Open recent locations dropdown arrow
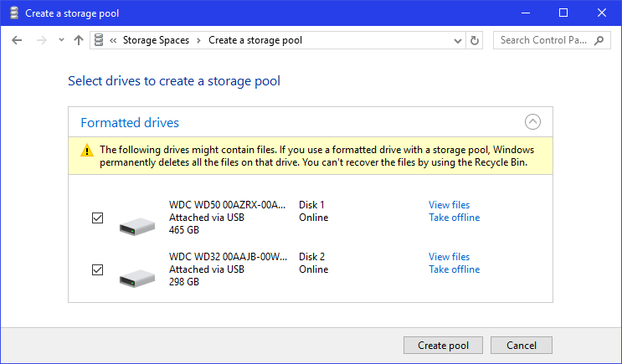Screen dimensions: 622x364 (61, 39)
